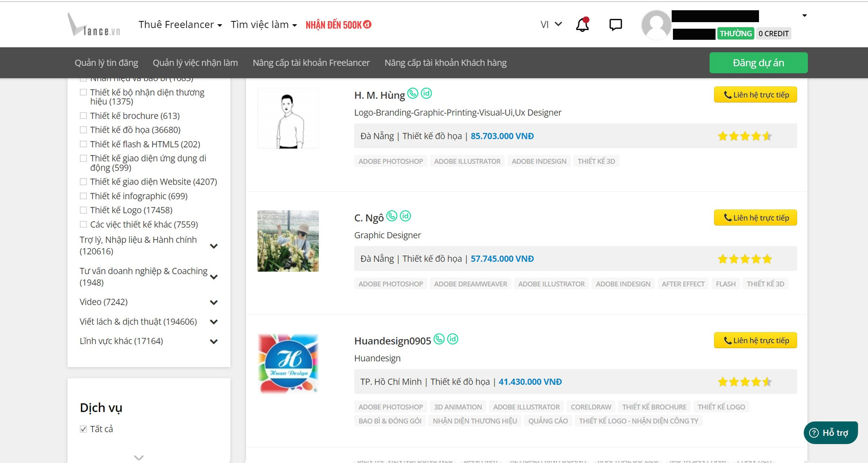Check the Thiết kế Logo checkbox

pyautogui.click(x=84, y=210)
